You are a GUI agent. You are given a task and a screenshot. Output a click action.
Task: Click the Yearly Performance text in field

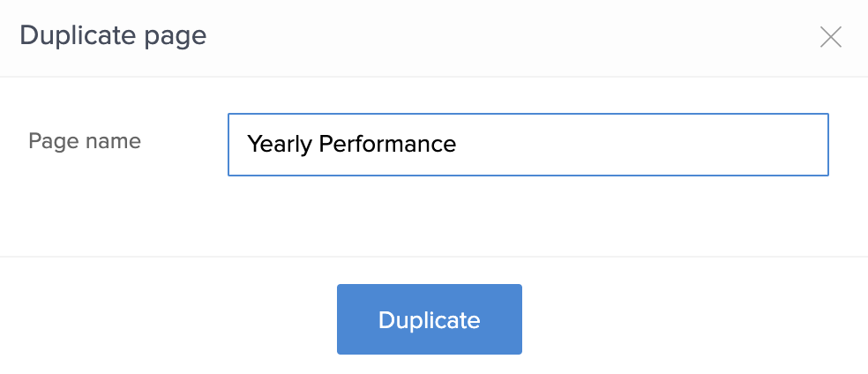(351, 144)
